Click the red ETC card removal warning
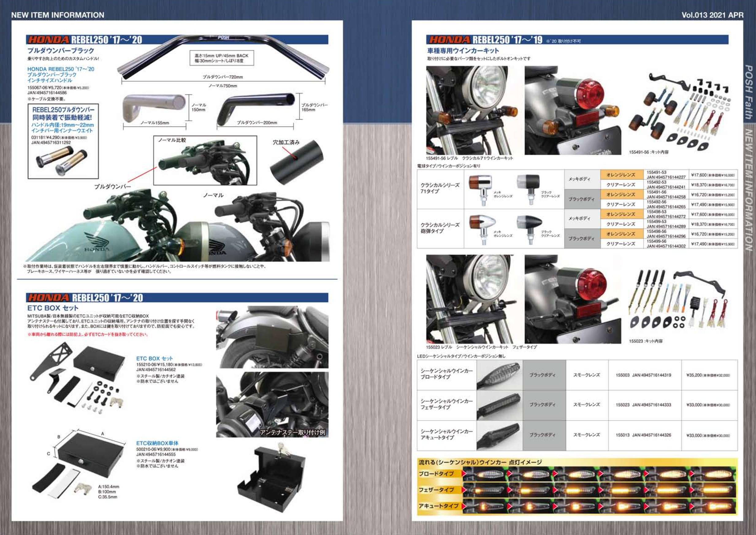Image resolution: width=756 pixels, height=535 pixels. (x=88, y=334)
